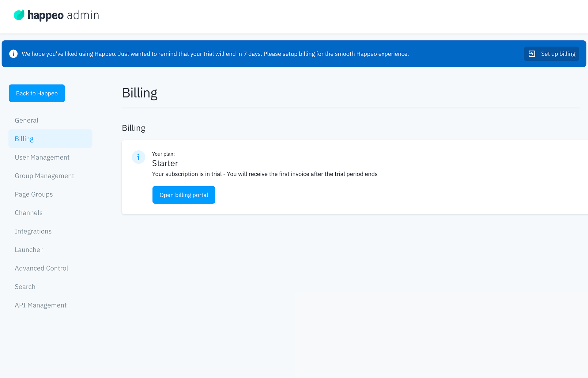Click the info icon next to Your plan
Image resolution: width=588 pixels, height=378 pixels.
(138, 157)
